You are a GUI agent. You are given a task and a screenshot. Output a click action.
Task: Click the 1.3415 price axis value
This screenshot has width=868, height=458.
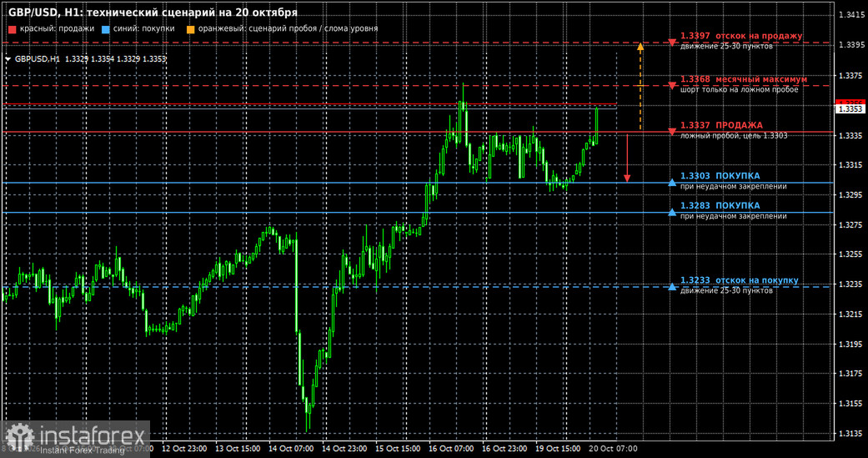850,15
